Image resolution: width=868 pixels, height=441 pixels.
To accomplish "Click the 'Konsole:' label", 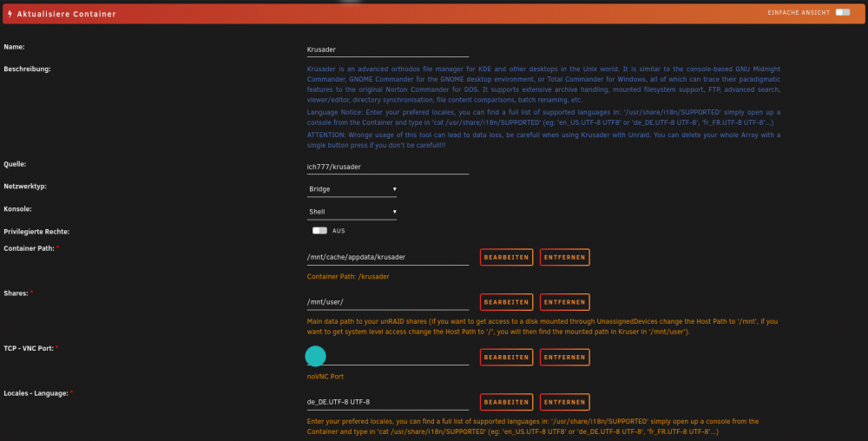I will (17, 209).
